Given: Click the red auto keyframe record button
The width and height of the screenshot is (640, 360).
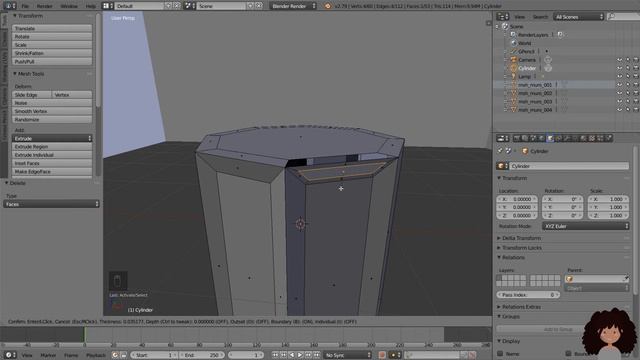Looking at the screenshot, I should click(x=382, y=355).
